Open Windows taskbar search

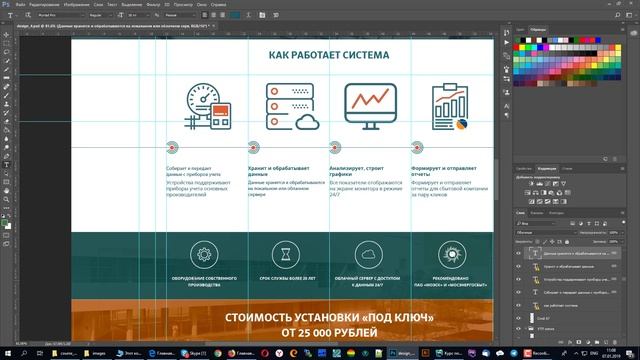(24, 353)
